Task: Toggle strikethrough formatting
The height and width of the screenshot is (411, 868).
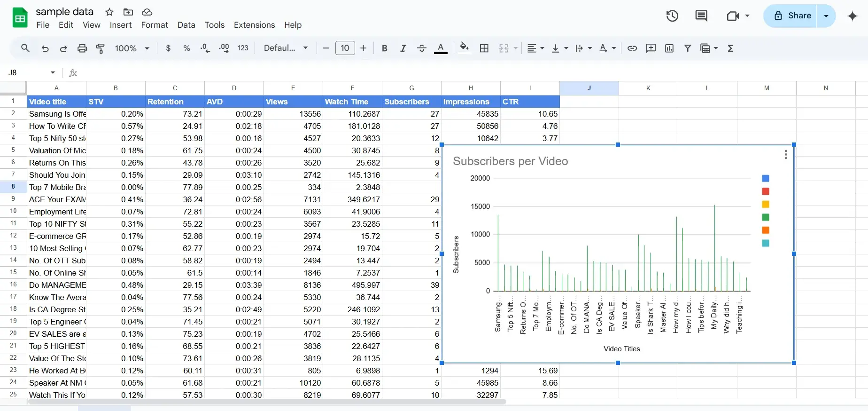Action: pyautogui.click(x=422, y=48)
